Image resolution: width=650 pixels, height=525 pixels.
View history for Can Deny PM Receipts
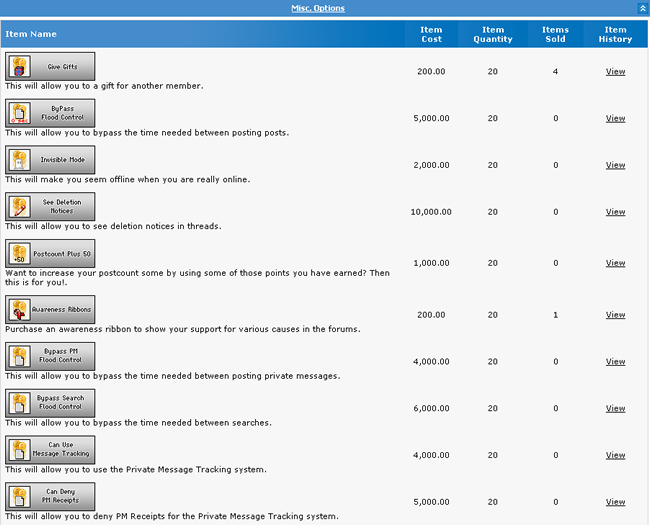615,502
